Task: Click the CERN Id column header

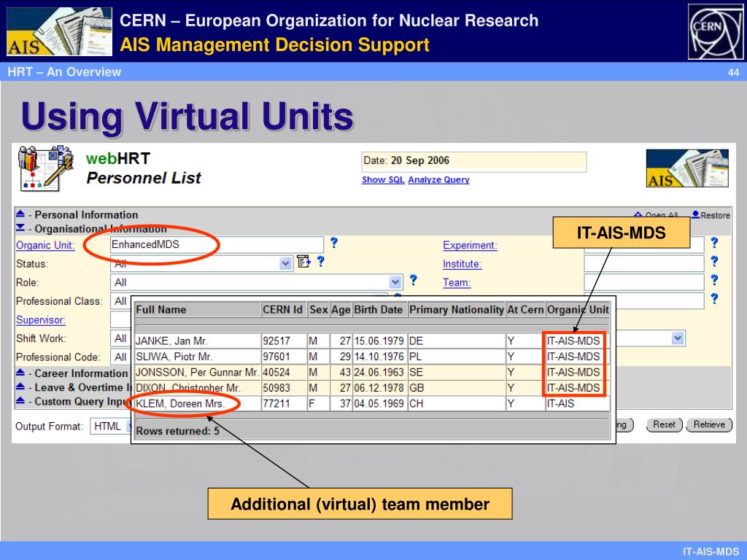Action: 284,309
